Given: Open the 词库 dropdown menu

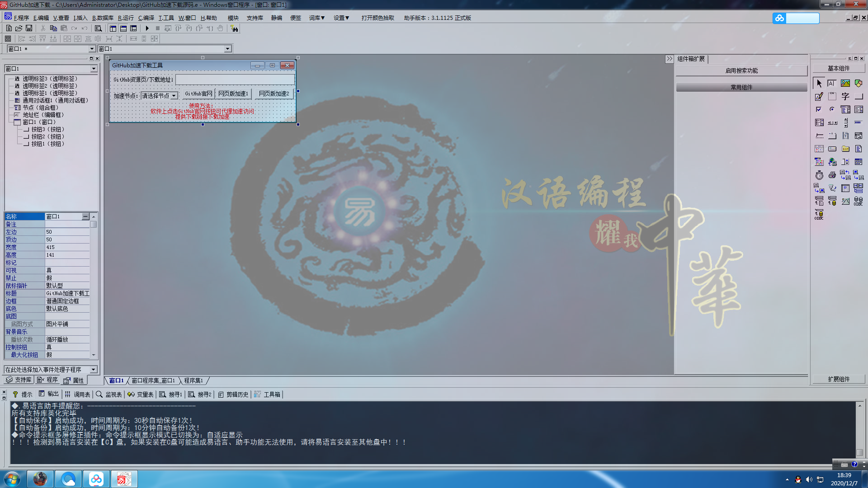Looking at the screenshot, I should 317,18.
